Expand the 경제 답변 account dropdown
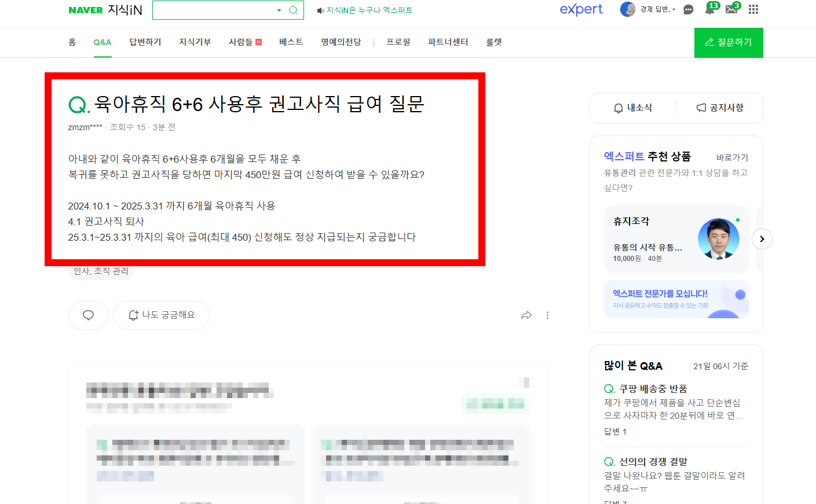This screenshot has width=816, height=504. click(x=658, y=9)
